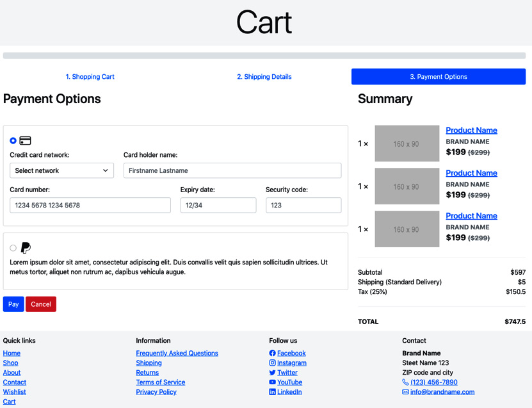Select the credit card payment radio button
This screenshot has height=408, width=532.
click(x=12, y=140)
